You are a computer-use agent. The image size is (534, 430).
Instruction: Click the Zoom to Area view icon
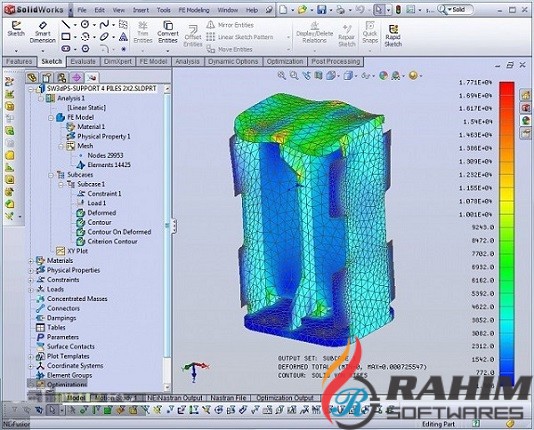point(294,76)
